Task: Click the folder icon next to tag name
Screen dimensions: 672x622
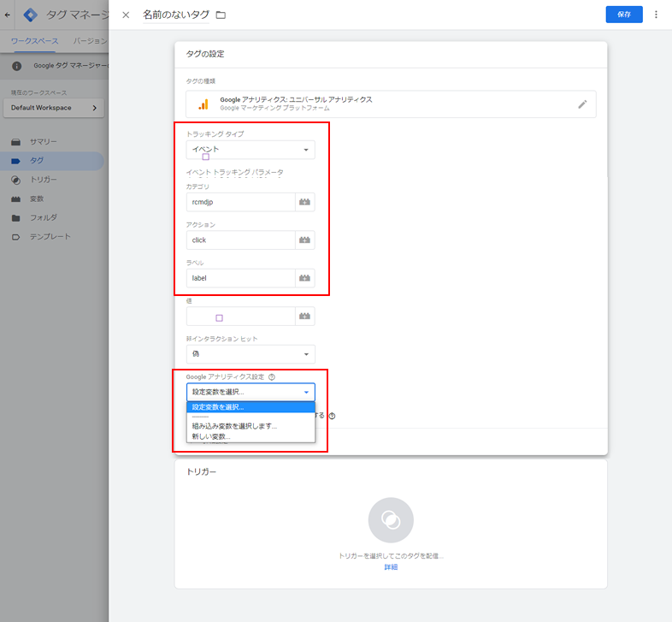Action: coord(221,15)
